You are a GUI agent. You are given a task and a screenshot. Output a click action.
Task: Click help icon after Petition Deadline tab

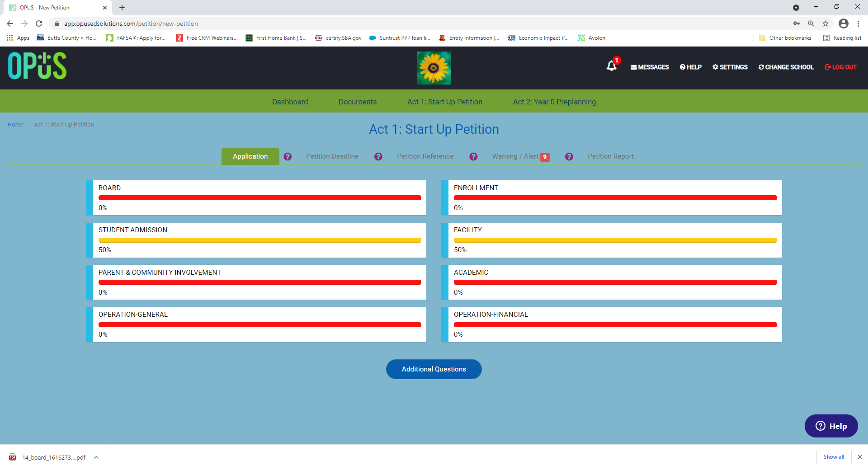[x=378, y=156]
